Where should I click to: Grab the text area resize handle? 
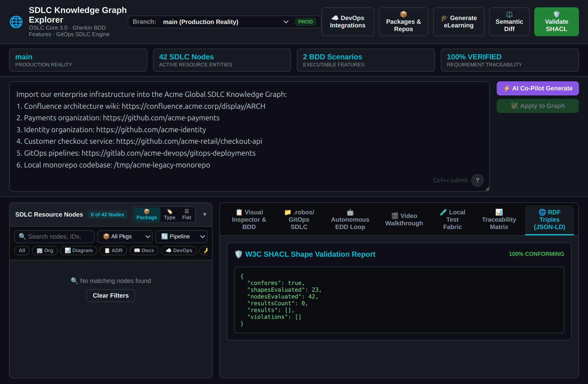(x=487, y=189)
